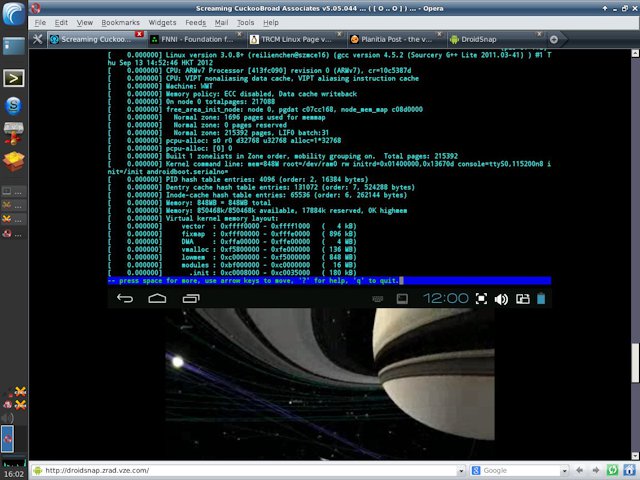The width and height of the screenshot is (640, 480).
Task: Select the first orange X taskbar entry
Action: (x=13, y=205)
